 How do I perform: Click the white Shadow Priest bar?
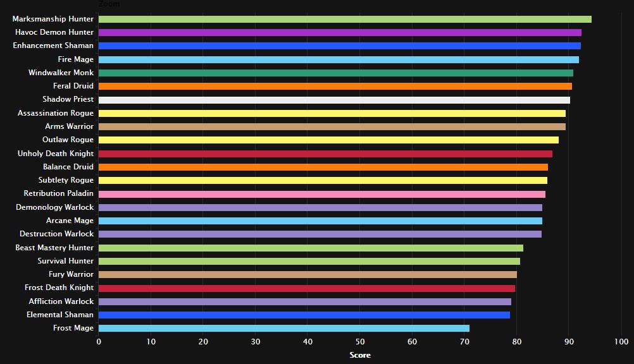pos(334,100)
